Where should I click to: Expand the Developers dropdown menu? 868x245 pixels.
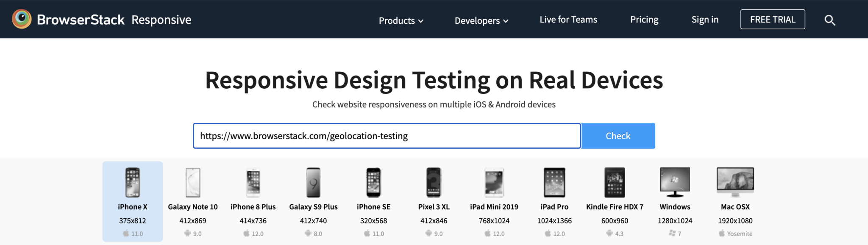click(481, 20)
